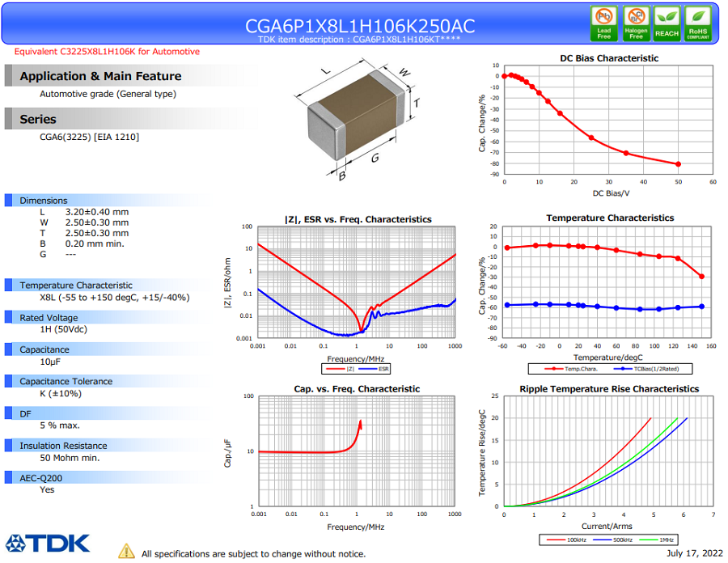
Task: Click the |Z|, ESR vs. Freq. chart title
Action: coord(358,219)
